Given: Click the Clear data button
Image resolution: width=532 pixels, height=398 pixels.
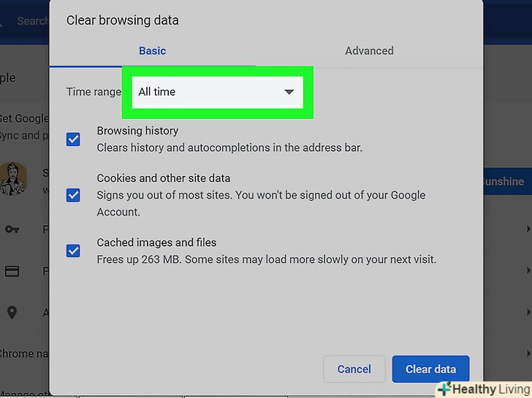Looking at the screenshot, I should click(x=430, y=370).
